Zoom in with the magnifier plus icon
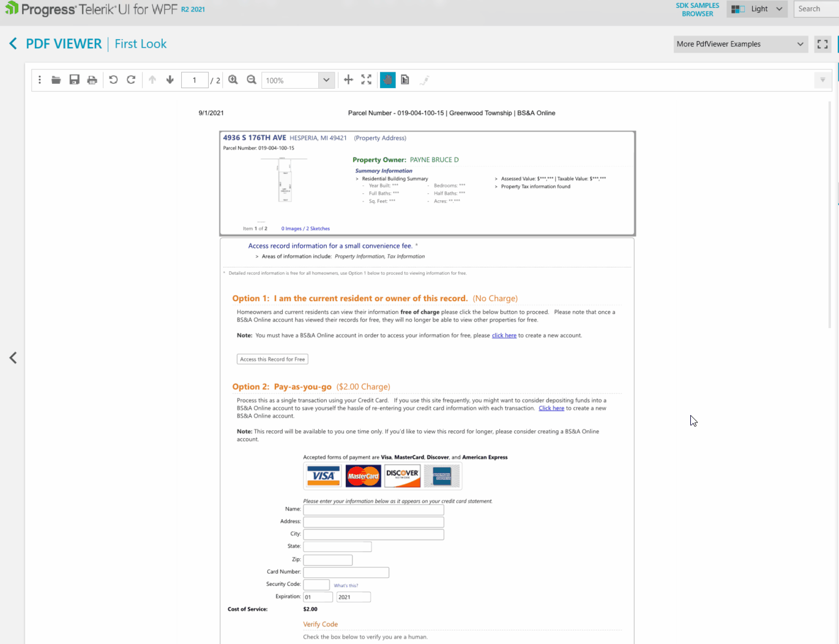 233,80
